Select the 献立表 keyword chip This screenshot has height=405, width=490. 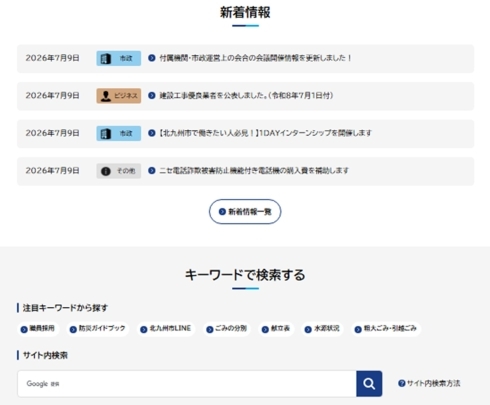276,329
